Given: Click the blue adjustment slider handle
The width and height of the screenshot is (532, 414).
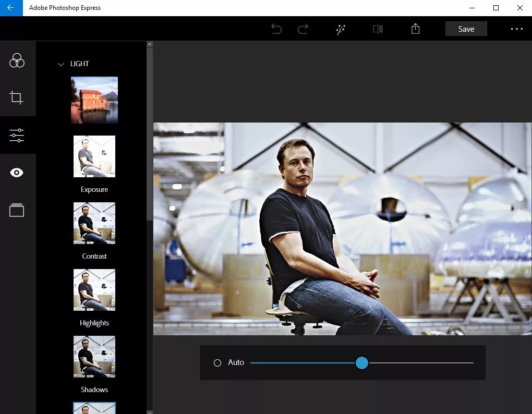Looking at the screenshot, I should coord(361,363).
